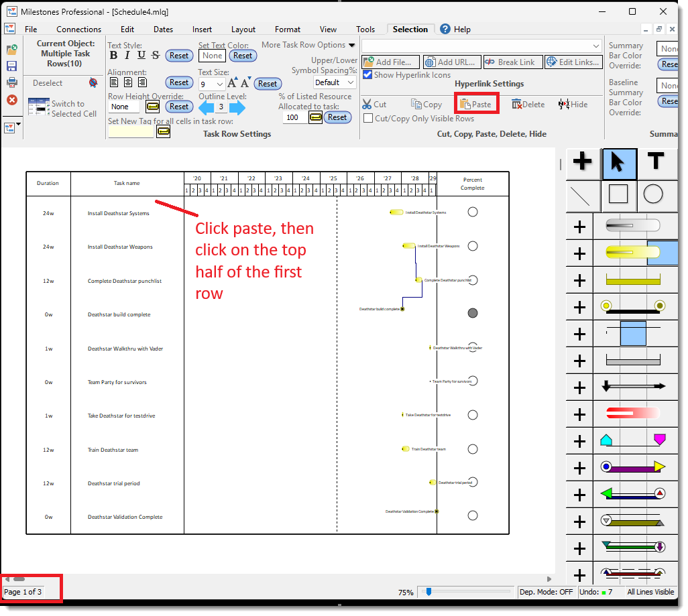Click the Set Text Color swatch
The width and height of the screenshot is (688, 616).
(212, 56)
